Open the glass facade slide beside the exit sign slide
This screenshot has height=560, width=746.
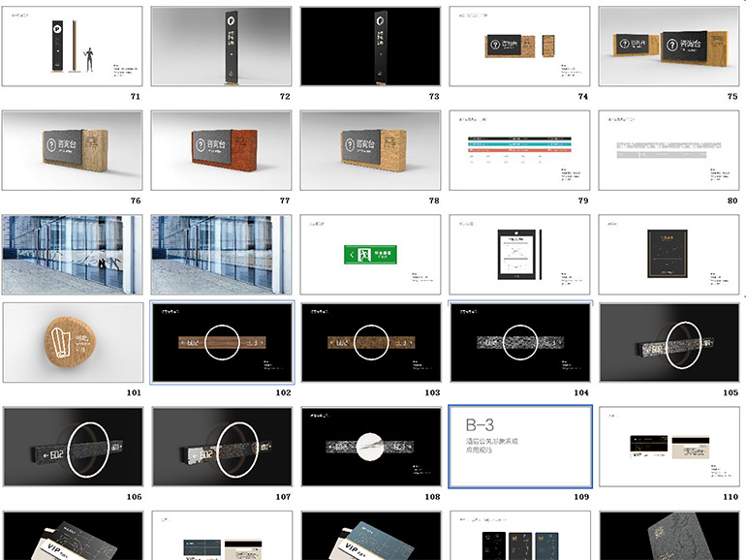point(221,255)
